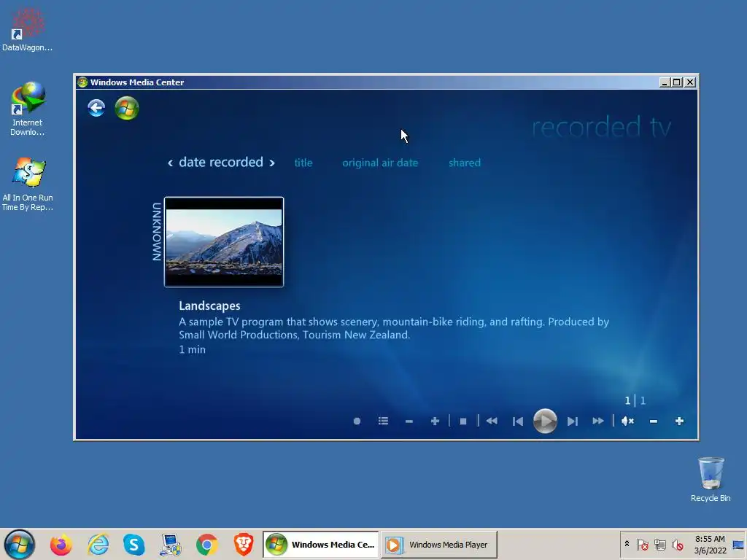Switch to the title sort tab
Screen dimensions: 747x560
[x=303, y=163]
